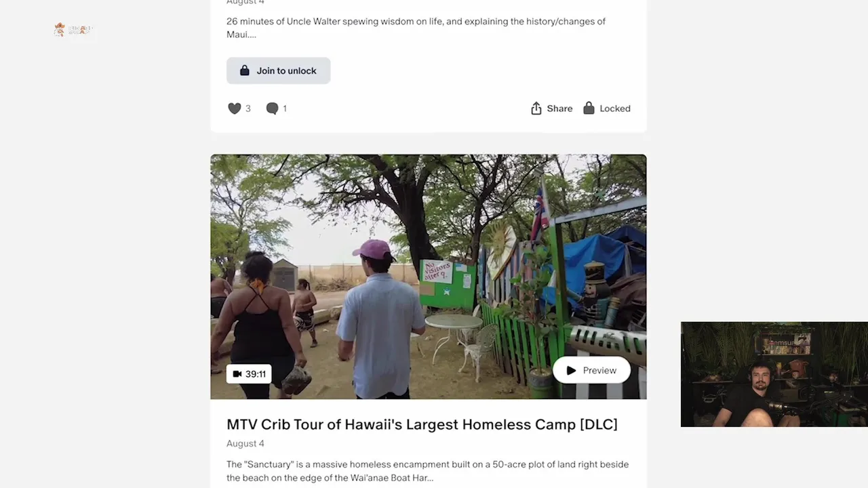Click the Locked padlock icon

589,108
